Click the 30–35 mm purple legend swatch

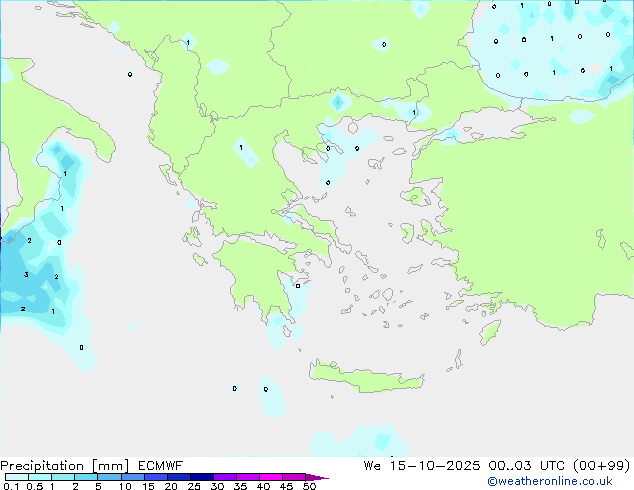coord(224,477)
